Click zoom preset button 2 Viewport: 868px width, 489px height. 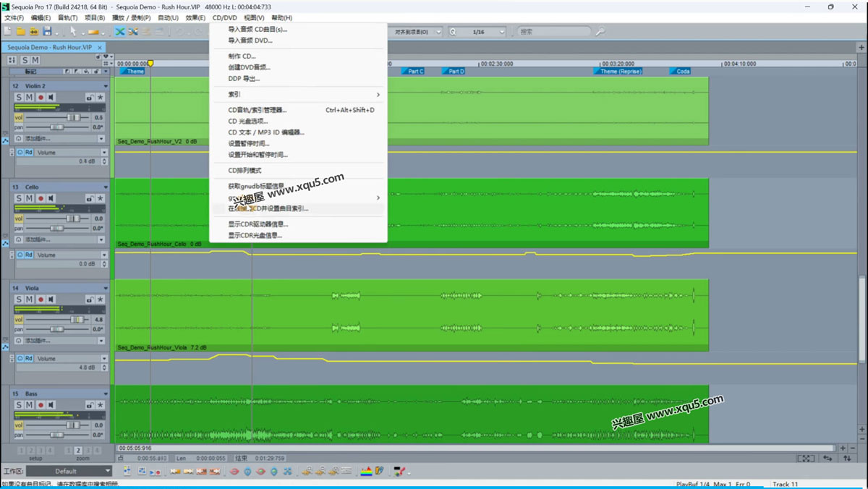(78, 451)
